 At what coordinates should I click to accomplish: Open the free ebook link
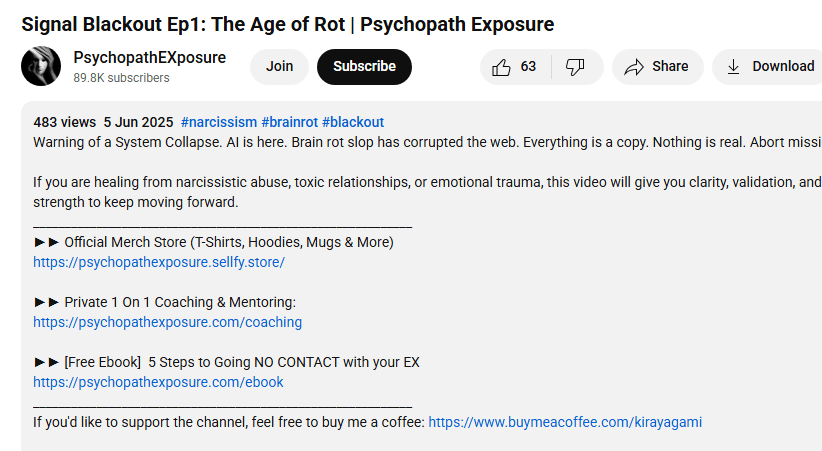coord(158,382)
